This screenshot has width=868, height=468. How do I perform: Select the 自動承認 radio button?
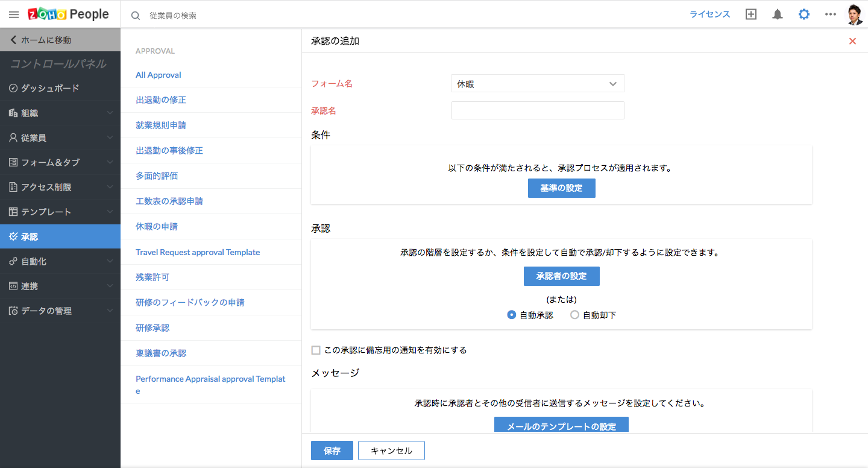tap(512, 315)
